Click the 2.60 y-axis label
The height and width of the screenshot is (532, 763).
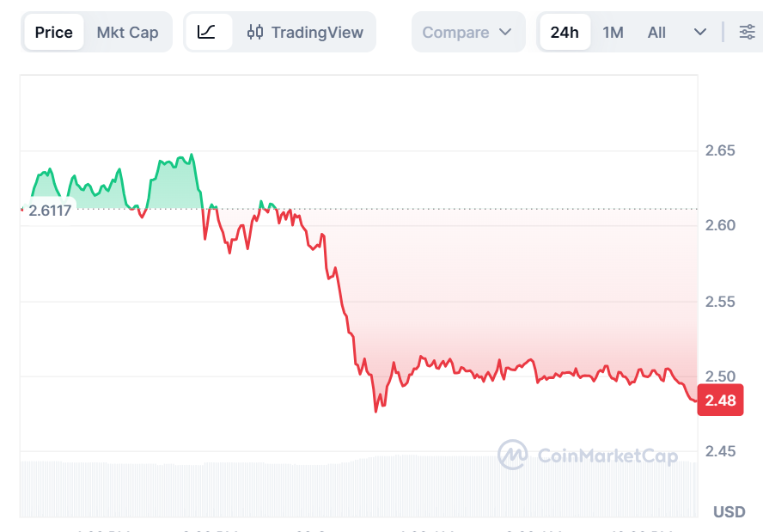tap(720, 225)
